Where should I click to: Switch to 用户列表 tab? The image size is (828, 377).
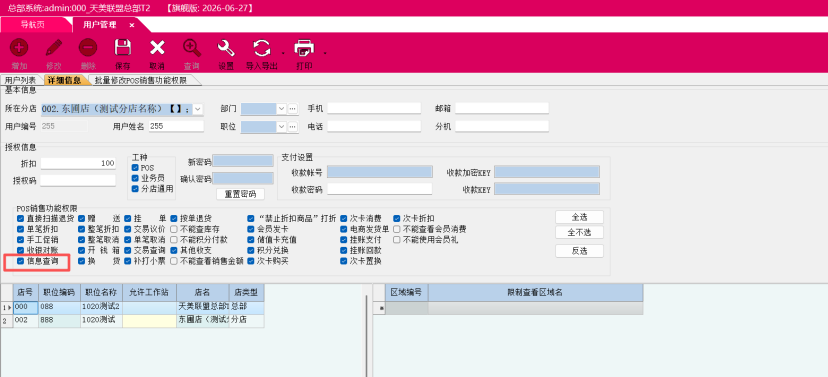[x=20, y=80]
